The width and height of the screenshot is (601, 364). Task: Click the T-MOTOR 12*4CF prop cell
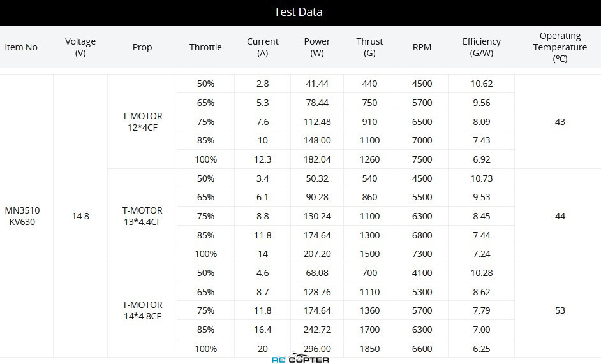pyautogui.click(x=142, y=122)
